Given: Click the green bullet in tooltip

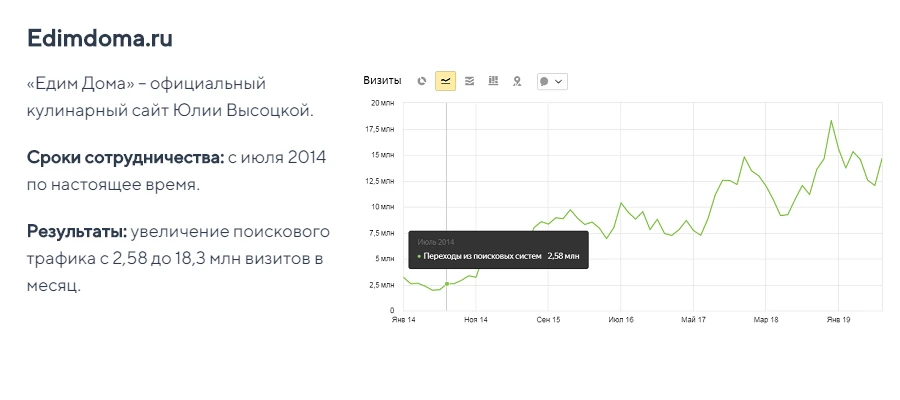Looking at the screenshot, I should (419, 257).
